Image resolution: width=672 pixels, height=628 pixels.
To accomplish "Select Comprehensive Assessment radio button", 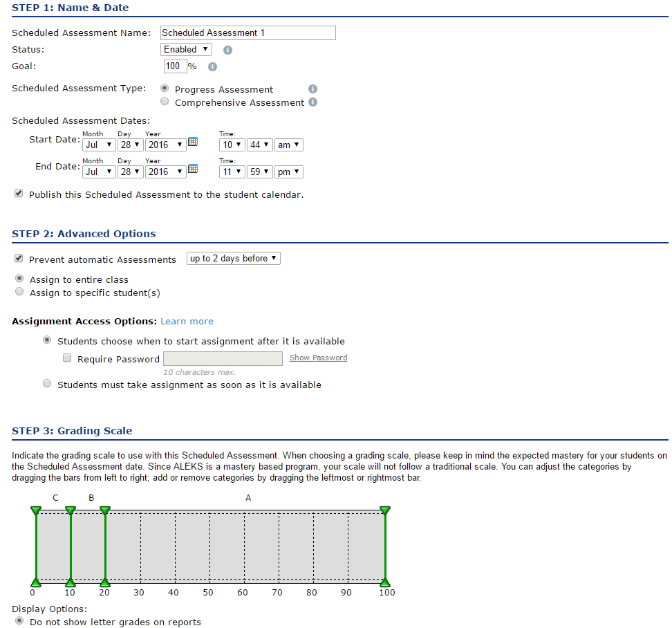I will click(165, 102).
